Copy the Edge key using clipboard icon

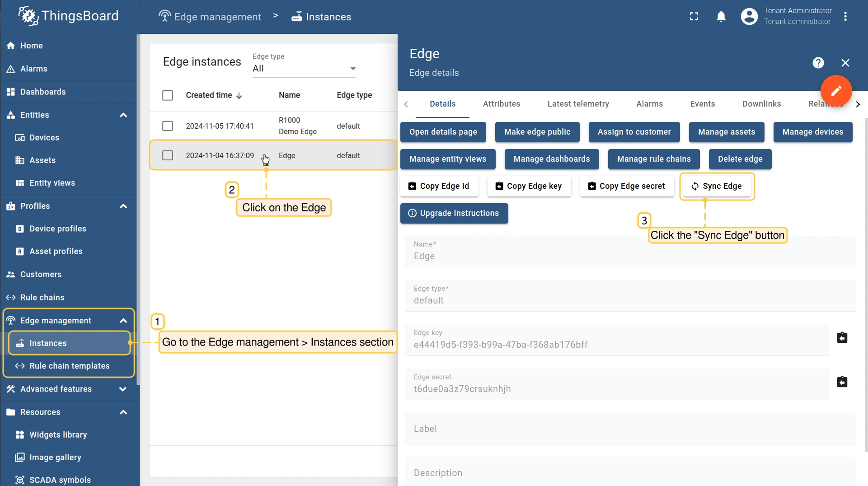842,338
